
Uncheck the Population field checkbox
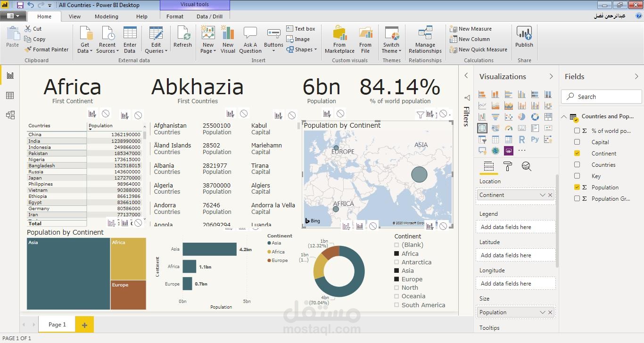(577, 187)
